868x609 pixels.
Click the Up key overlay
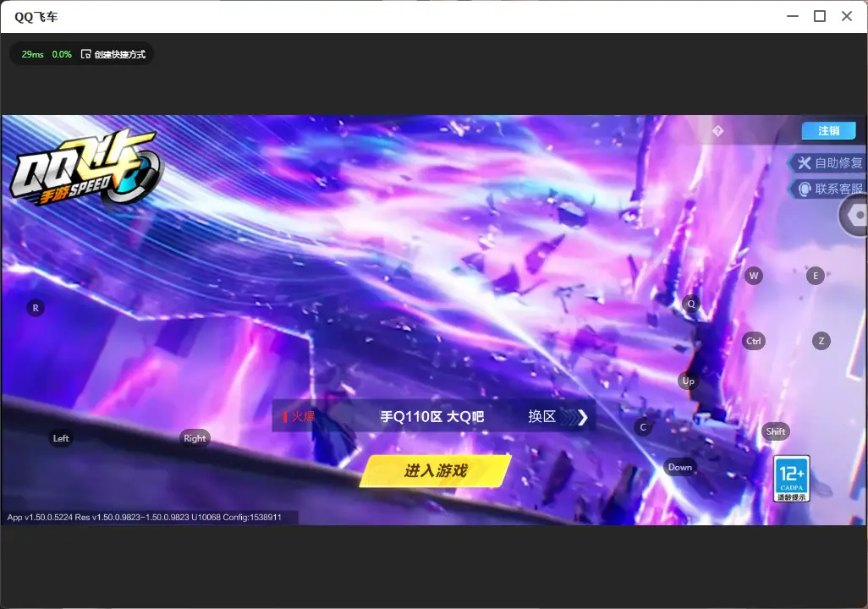[x=688, y=381]
